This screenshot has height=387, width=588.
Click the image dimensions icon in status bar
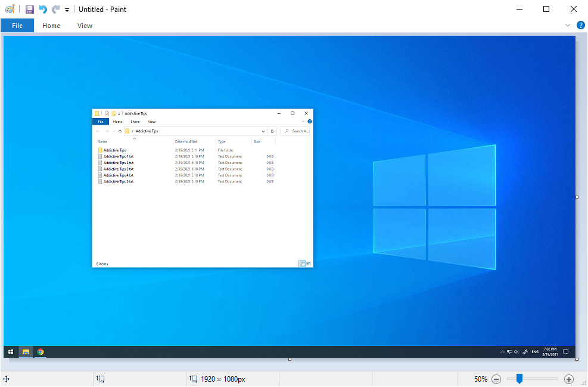pos(194,379)
